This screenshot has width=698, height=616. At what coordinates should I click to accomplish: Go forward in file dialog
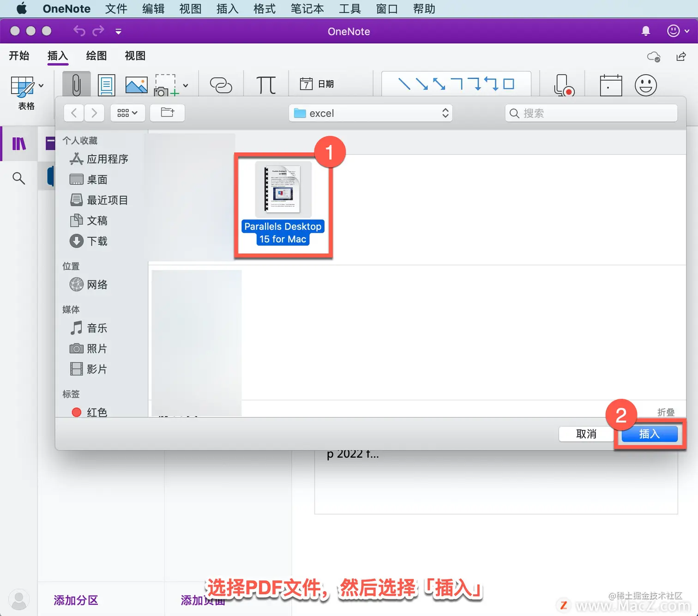tap(94, 113)
